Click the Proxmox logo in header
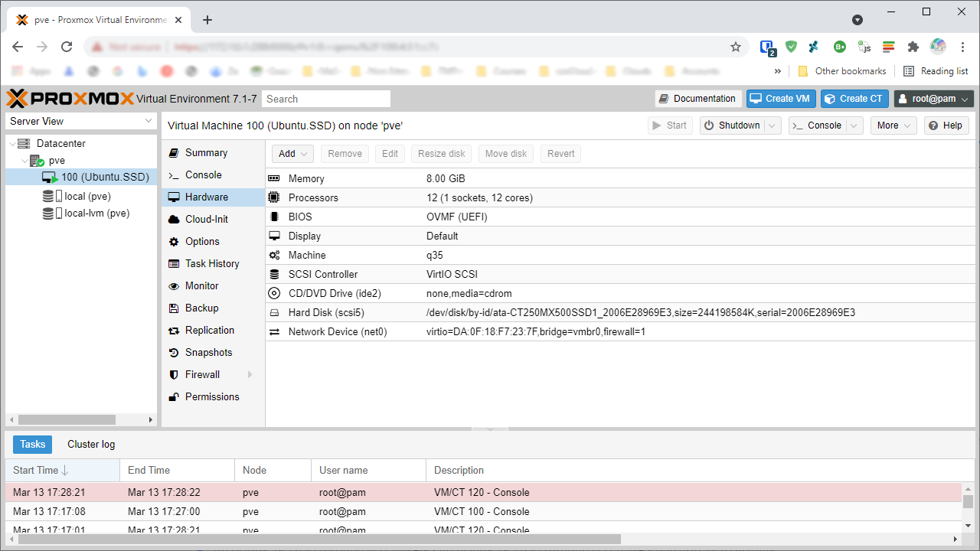980x551 pixels. (70, 99)
